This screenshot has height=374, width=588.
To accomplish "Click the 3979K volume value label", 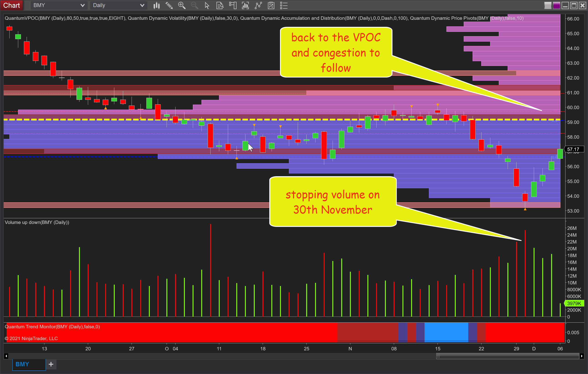I will tap(574, 303).
